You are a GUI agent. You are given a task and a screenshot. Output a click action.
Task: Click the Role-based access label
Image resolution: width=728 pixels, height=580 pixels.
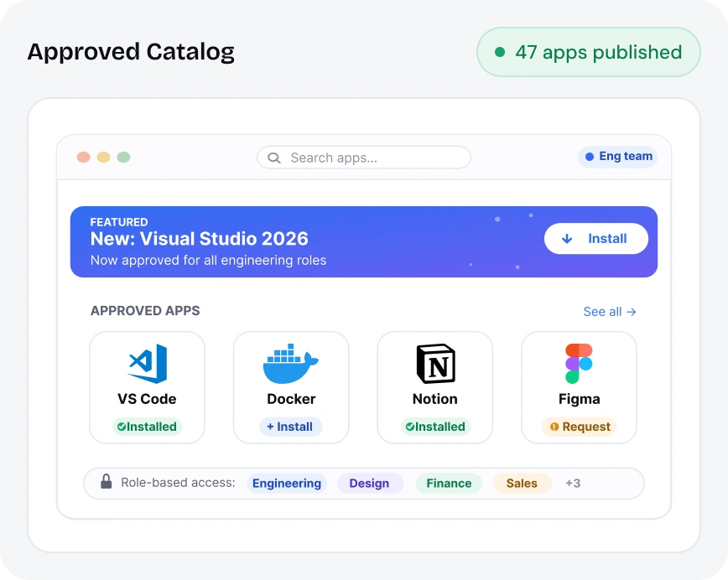pos(179,483)
